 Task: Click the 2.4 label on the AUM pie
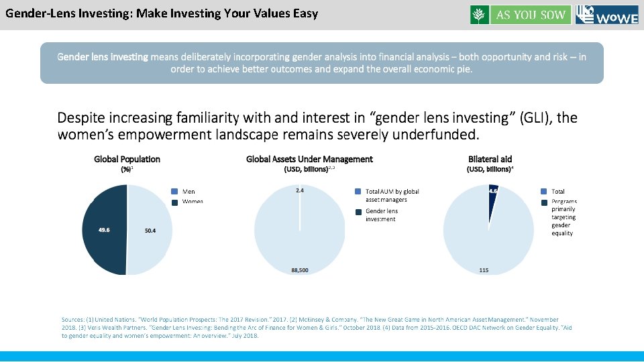pos(300,191)
